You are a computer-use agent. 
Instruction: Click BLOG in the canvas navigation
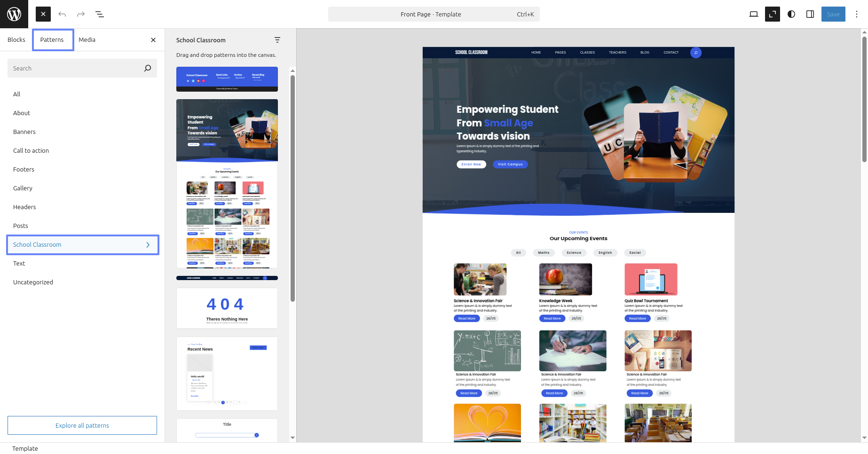[645, 53]
